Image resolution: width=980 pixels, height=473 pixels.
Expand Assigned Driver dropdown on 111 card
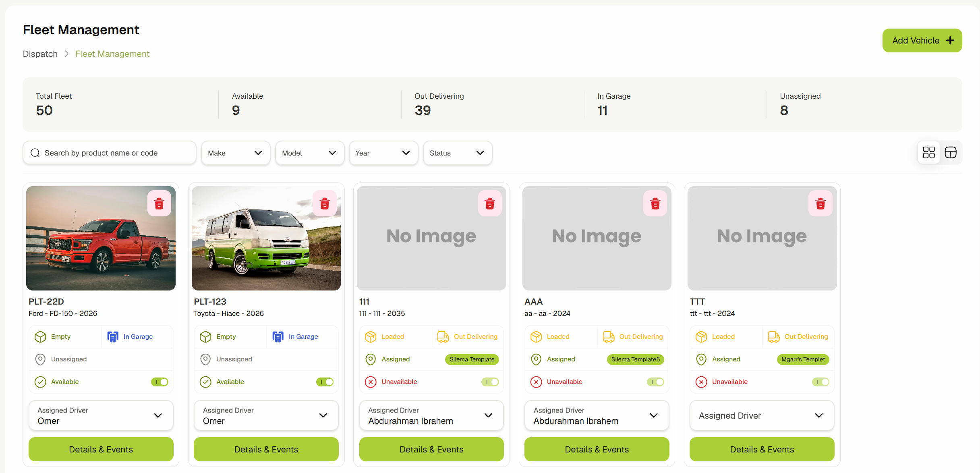(431, 415)
